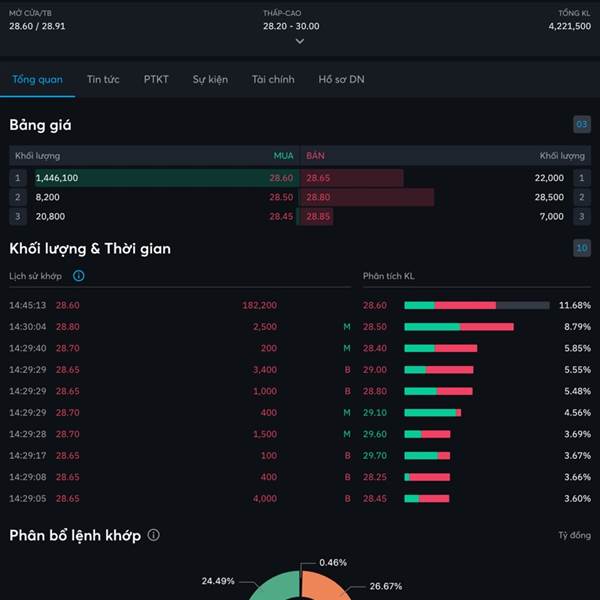Click the Tổng KL value 4,221,500
Screen dimensions: 600x600
coord(569,26)
